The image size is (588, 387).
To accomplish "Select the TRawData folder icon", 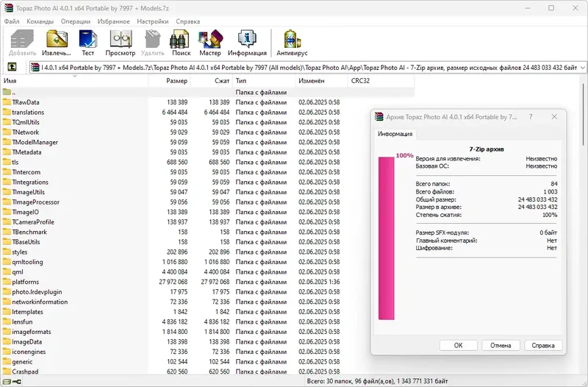I will point(7,102).
